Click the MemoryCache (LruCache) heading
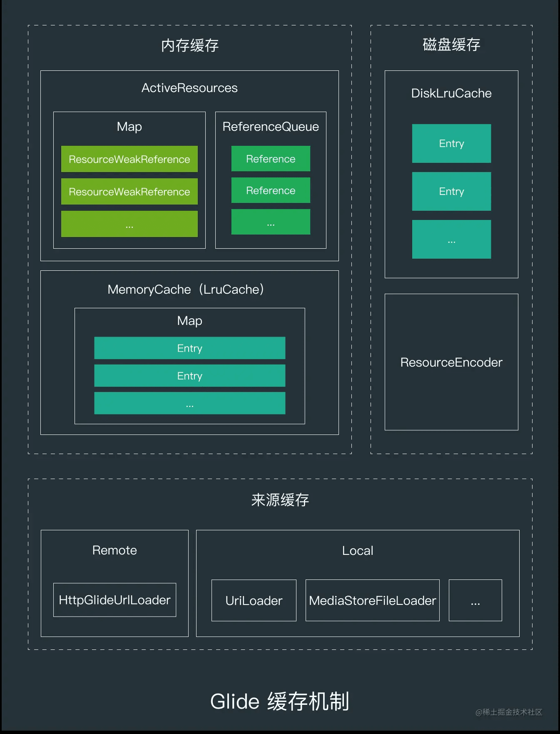Image resolution: width=560 pixels, height=734 pixels. pos(186,289)
